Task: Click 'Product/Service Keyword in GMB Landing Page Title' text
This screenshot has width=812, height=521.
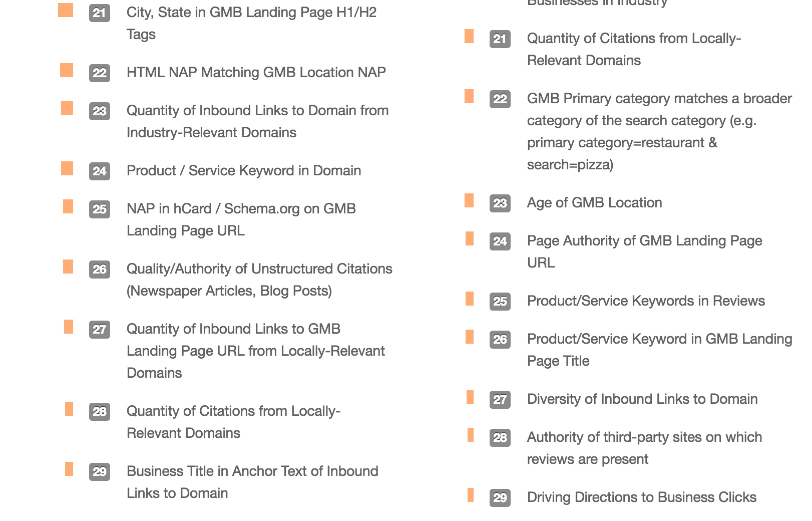Action: (x=659, y=350)
